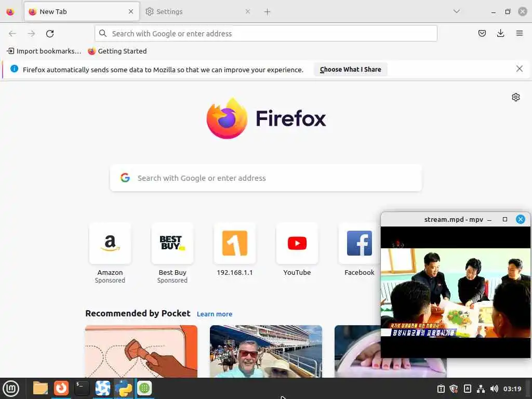The height and width of the screenshot is (399, 532).
Task: Open the clipboard-like tray icon near the clock
Action: [x=467, y=389]
